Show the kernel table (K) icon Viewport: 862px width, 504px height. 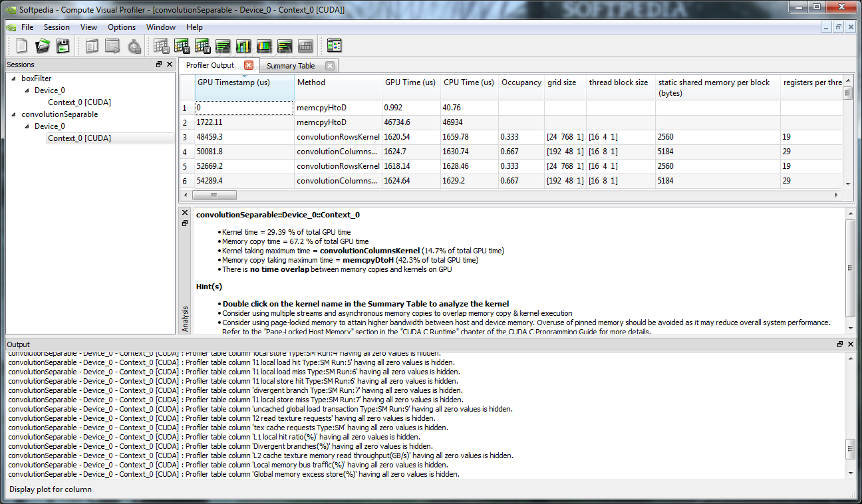[182, 46]
